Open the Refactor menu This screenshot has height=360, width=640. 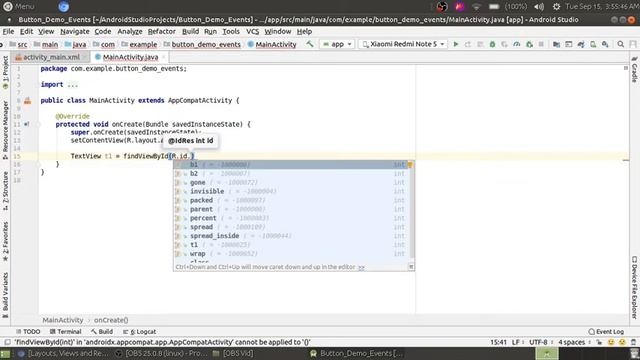[x=162, y=31]
